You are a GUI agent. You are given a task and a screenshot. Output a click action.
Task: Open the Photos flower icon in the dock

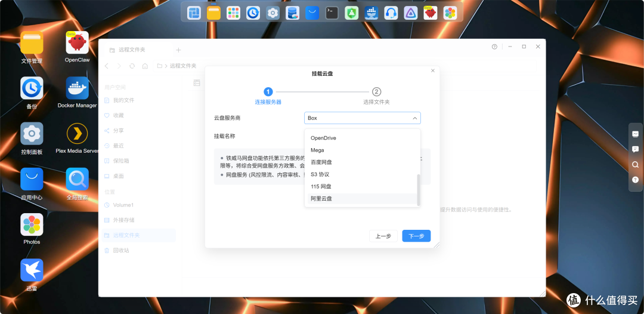pyautogui.click(x=450, y=13)
